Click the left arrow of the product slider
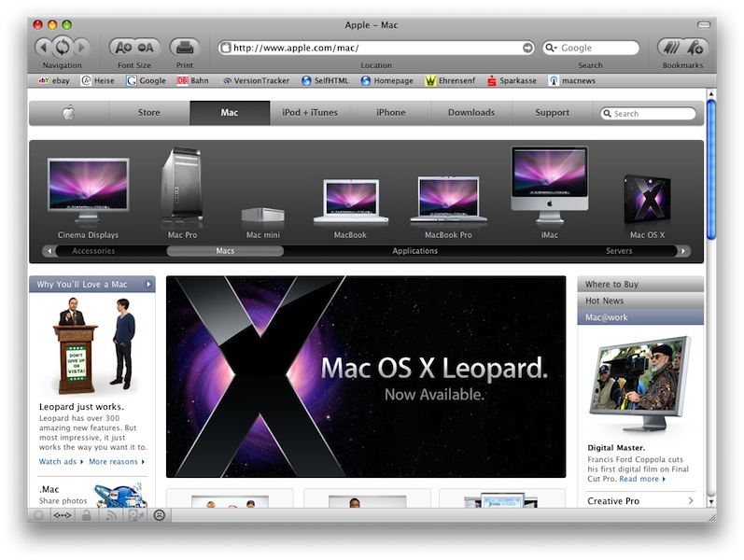Image resolution: width=744 pixels, height=560 pixels. [49, 251]
